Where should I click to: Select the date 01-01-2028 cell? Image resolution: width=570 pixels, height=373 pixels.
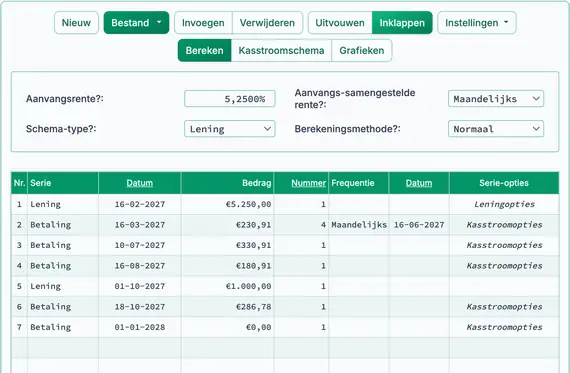(140, 327)
